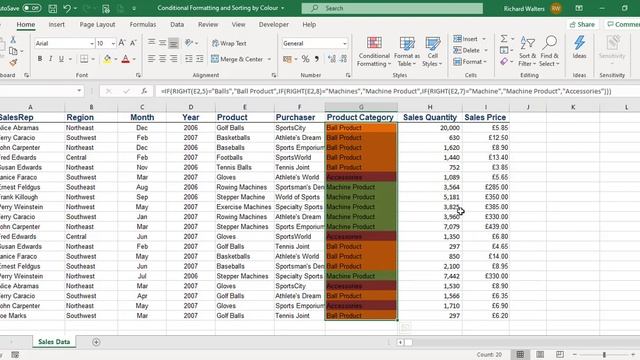Open the Insert cells dropdown
This screenshot has width=640, height=360.
click(484, 39)
